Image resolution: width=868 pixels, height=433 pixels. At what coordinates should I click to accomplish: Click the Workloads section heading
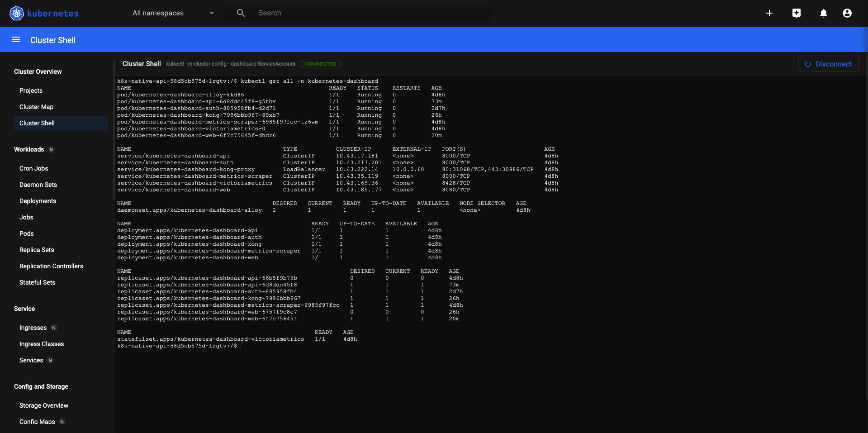coord(29,149)
